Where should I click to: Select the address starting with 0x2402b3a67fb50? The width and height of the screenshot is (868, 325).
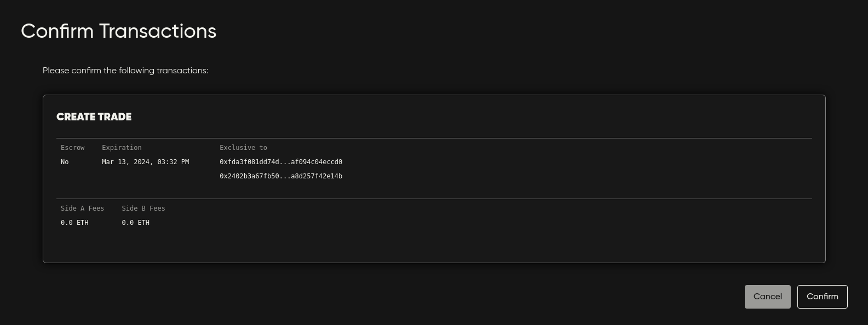tap(280, 176)
